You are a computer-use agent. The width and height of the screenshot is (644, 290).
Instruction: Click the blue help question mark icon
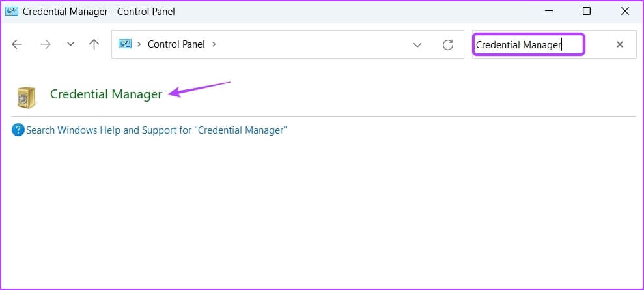coord(18,130)
